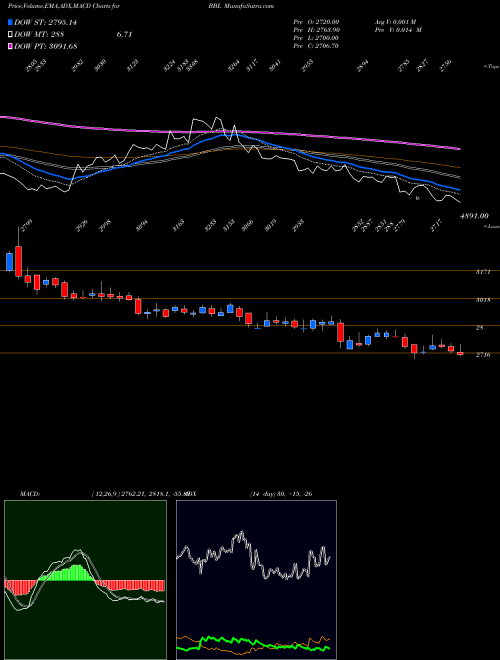Click the '3163' low label

pos(178,225)
